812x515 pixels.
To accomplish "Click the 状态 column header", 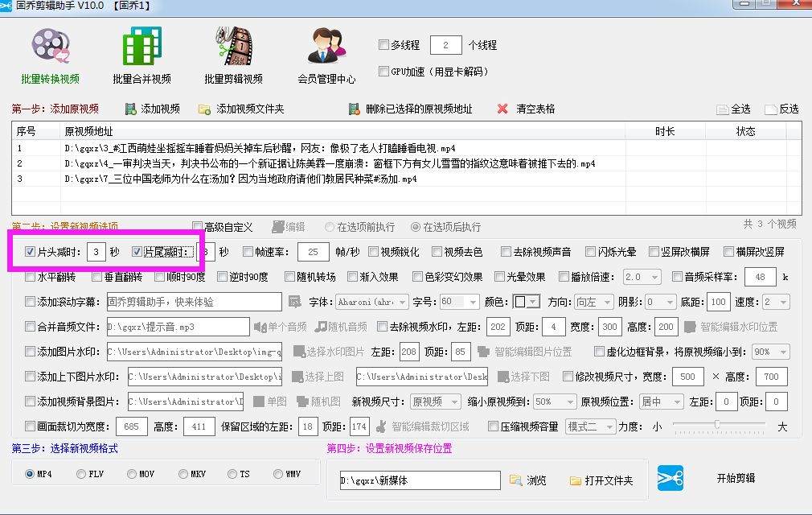I will pyautogui.click(x=746, y=131).
